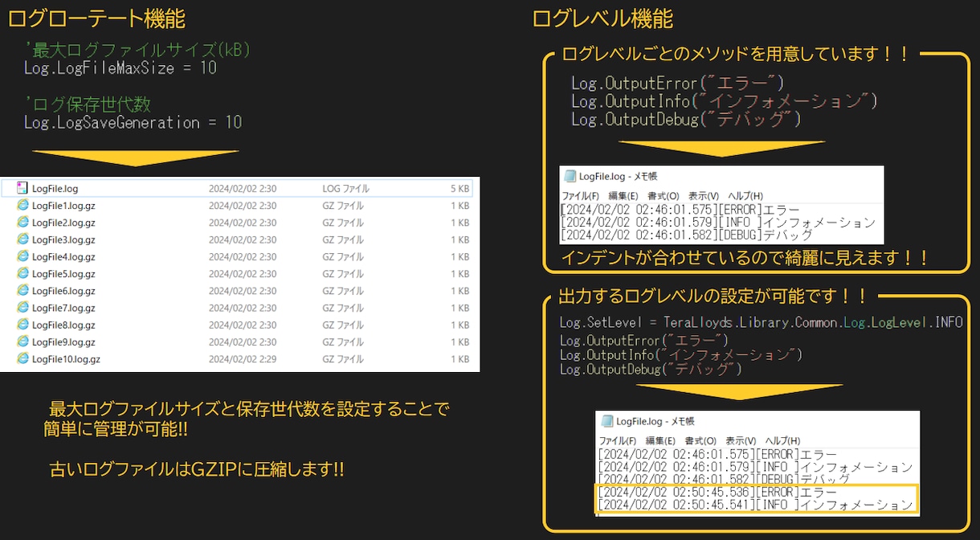
Task: Select the LogFile10.log.gz file name
Action: tap(66, 359)
